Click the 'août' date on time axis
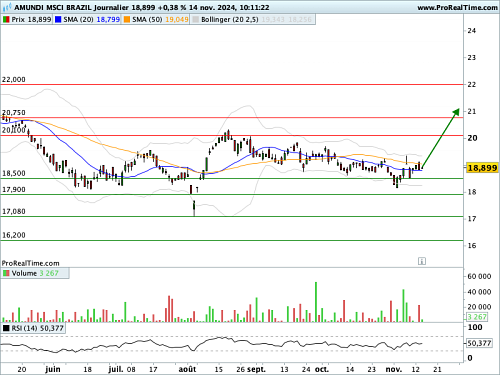The width and height of the screenshot is (500, 375). (x=187, y=369)
